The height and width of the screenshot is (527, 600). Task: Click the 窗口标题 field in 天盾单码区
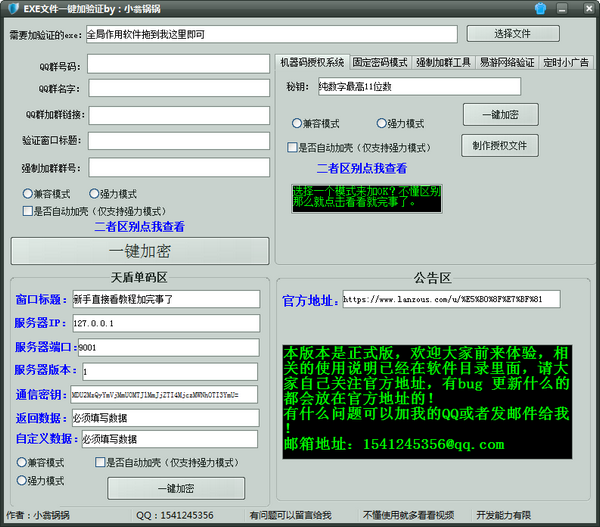point(166,299)
